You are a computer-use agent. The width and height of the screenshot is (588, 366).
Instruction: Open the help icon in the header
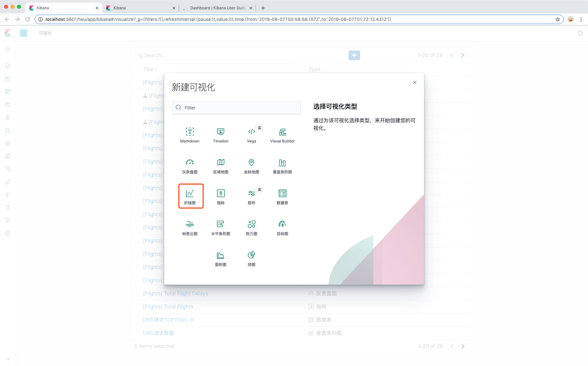point(580,33)
